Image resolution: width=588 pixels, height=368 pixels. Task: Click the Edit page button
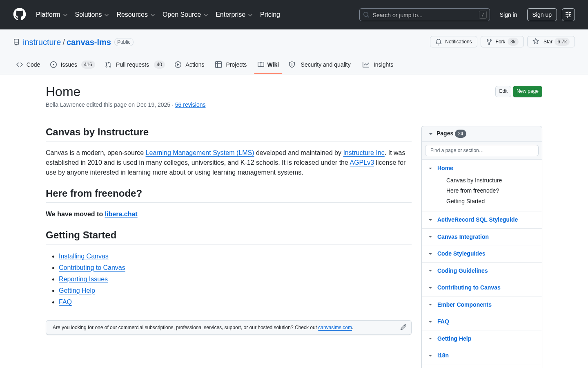tap(503, 91)
